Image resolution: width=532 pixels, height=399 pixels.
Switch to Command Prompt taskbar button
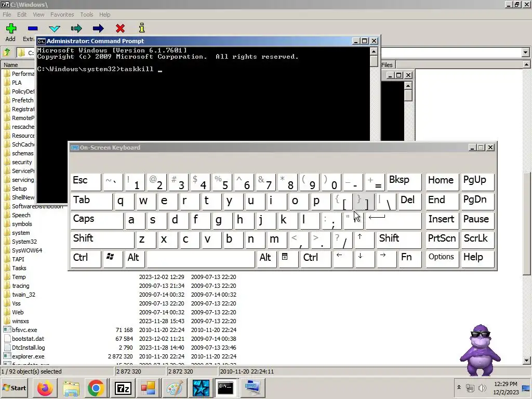click(225, 388)
